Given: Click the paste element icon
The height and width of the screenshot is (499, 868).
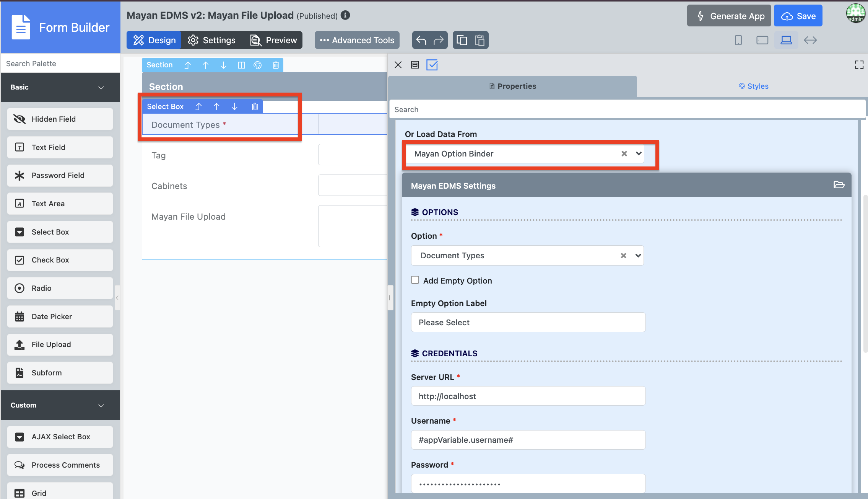Looking at the screenshot, I should [x=480, y=40].
